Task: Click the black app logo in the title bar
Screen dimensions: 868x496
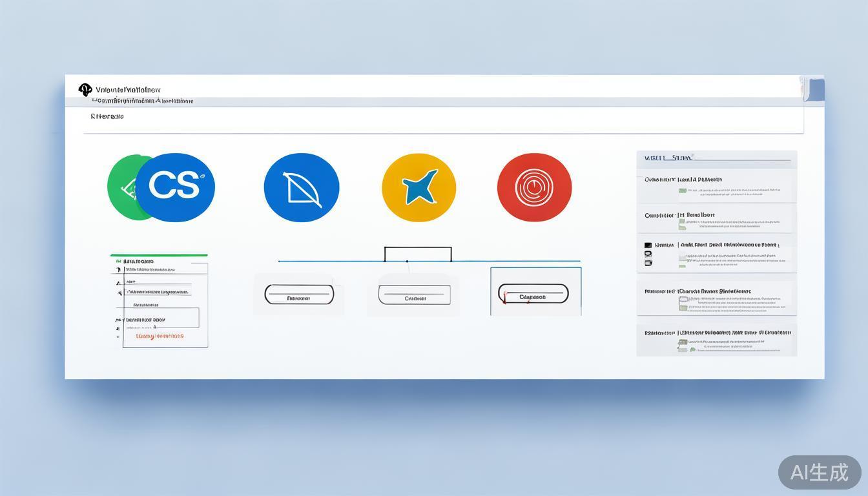Action: point(85,90)
